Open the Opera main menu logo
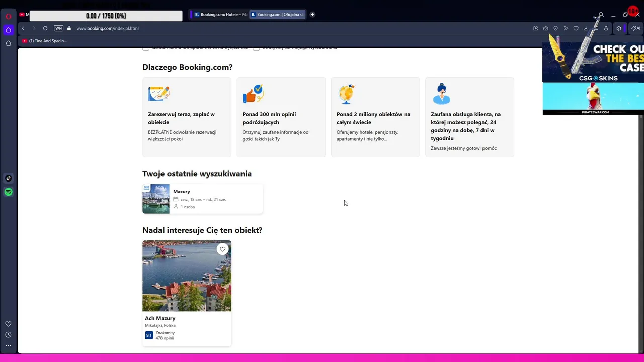The width and height of the screenshot is (644, 362). click(x=8, y=16)
